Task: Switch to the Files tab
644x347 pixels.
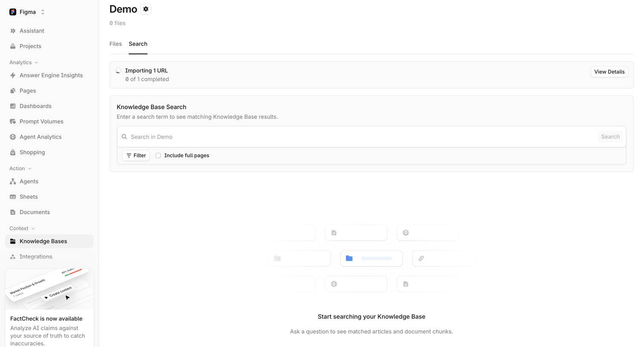Action: (115, 44)
